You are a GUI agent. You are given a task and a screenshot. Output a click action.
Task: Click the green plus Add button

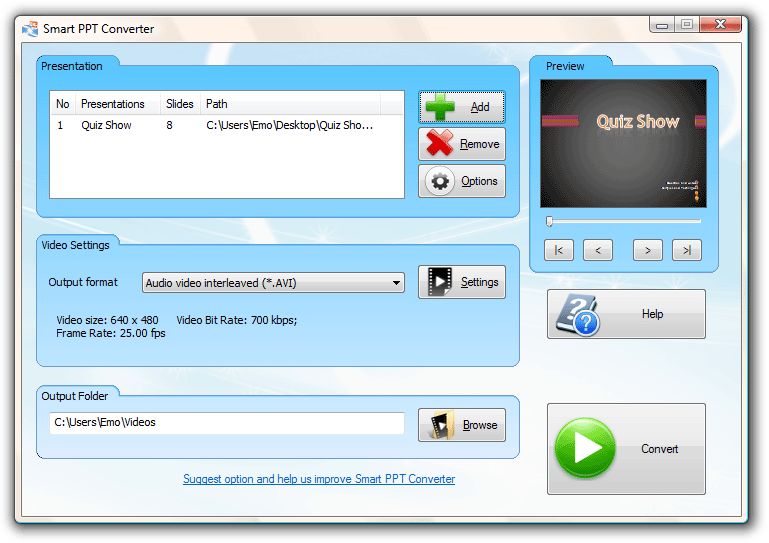461,106
